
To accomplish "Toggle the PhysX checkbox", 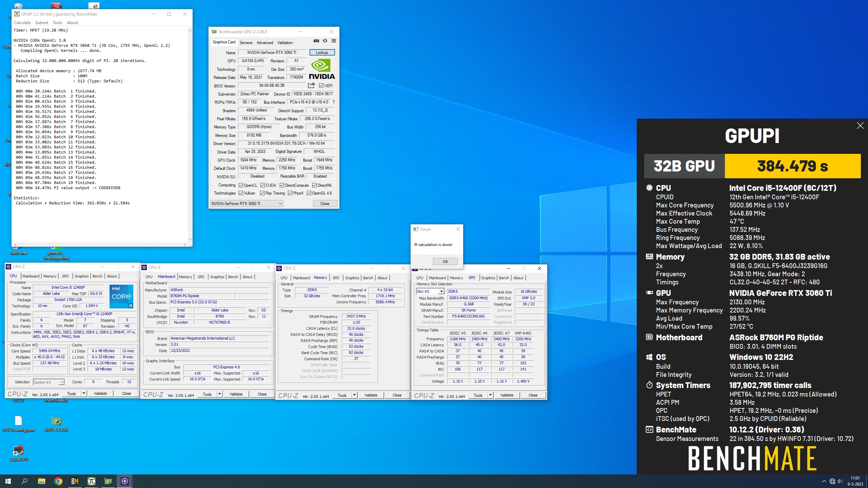I will pos(290,193).
